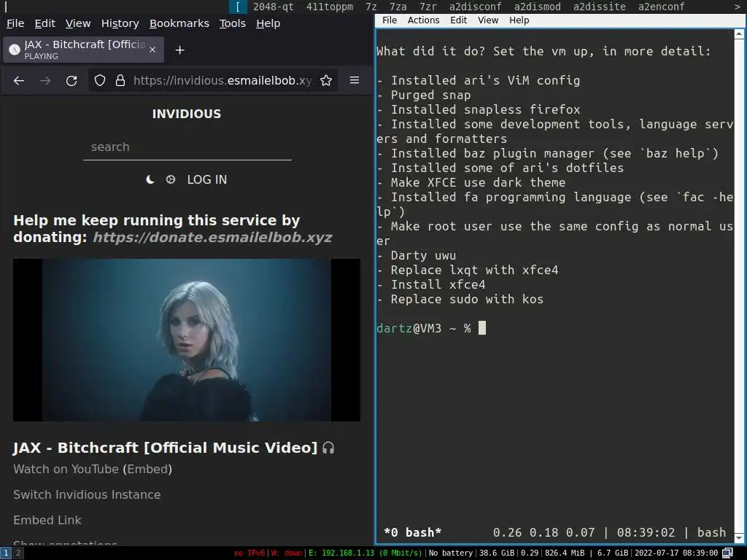Open Invidious preferences gear icon
Screen dimensions: 747x560
(x=171, y=179)
